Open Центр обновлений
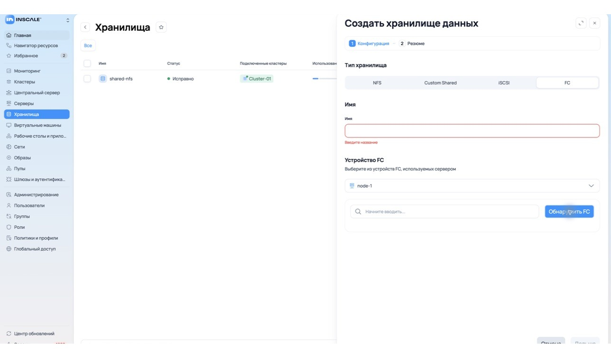611x364 pixels. 37,334
